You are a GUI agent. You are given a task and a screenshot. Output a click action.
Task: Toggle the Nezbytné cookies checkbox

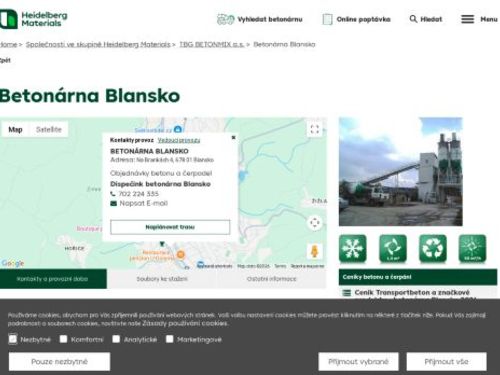[13, 339]
